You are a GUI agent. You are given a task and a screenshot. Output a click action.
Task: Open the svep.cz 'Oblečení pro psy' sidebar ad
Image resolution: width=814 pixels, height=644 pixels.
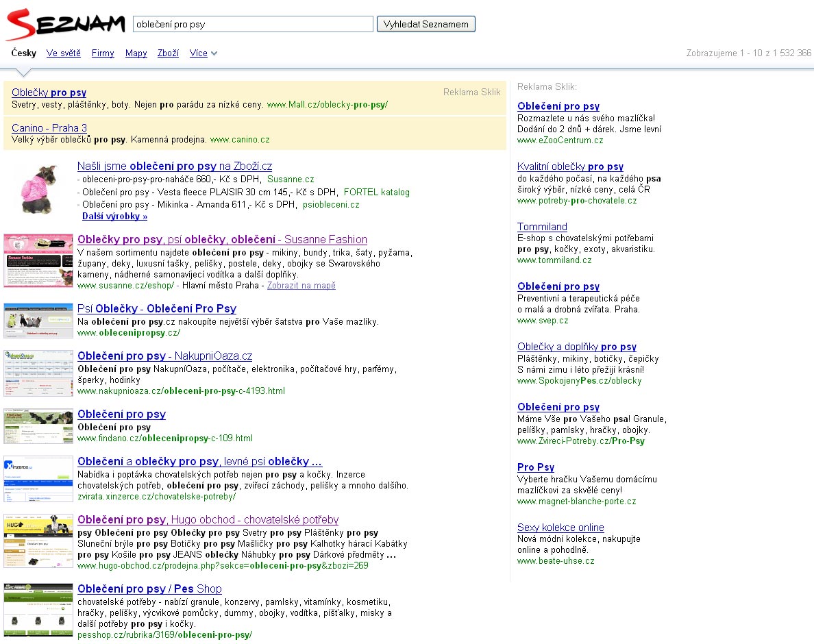(x=558, y=286)
